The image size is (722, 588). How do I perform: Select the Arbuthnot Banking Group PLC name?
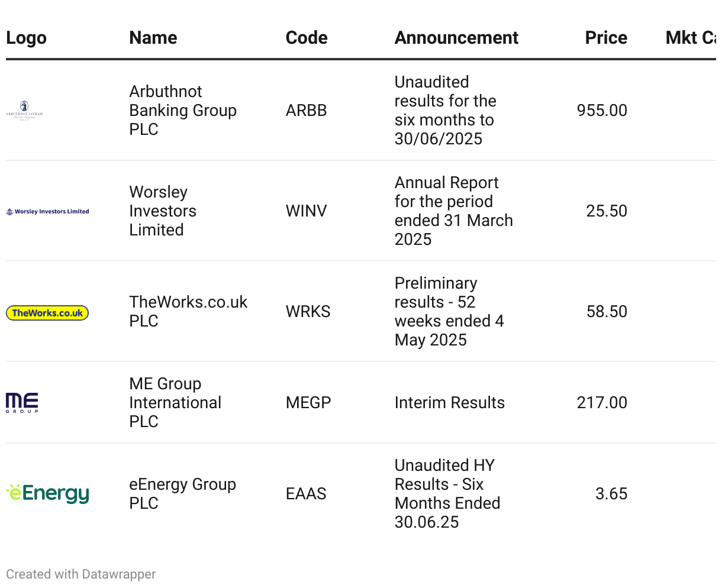click(x=183, y=110)
